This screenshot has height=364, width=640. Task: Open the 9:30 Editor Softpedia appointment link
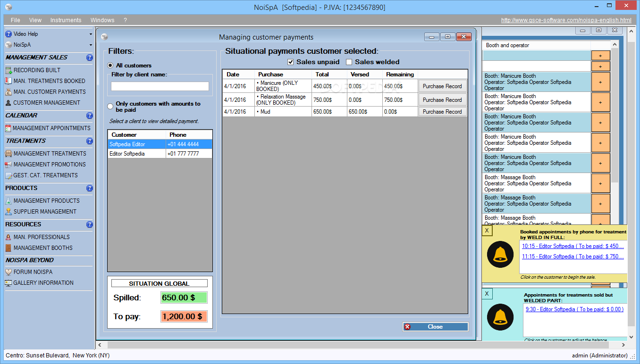click(x=574, y=309)
